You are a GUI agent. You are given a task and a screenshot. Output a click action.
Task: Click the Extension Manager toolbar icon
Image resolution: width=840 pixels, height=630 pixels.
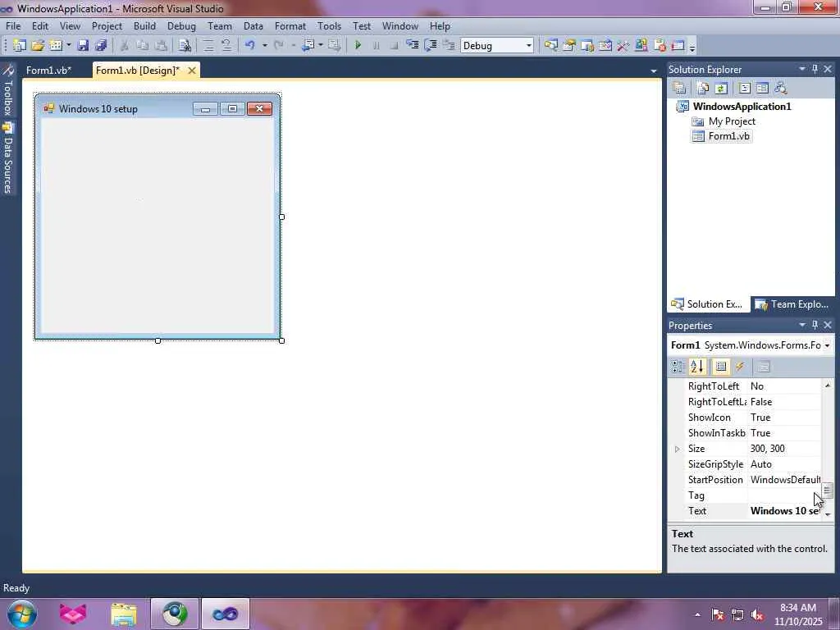[x=641, y=46]
